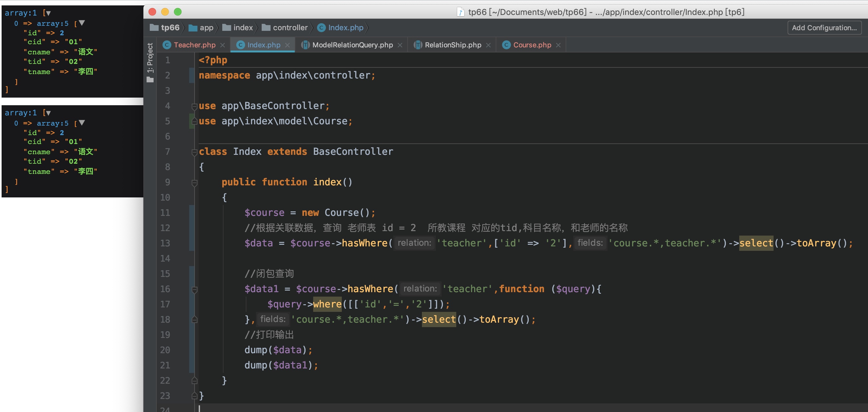868x412 pixels.
Task: Close the ModelRelationQuery.php tab
Action: pyautogui.click(x=400, y=45)
